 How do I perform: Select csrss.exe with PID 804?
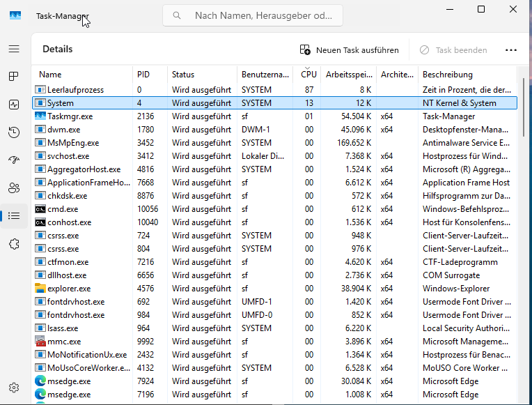point(63,249)
